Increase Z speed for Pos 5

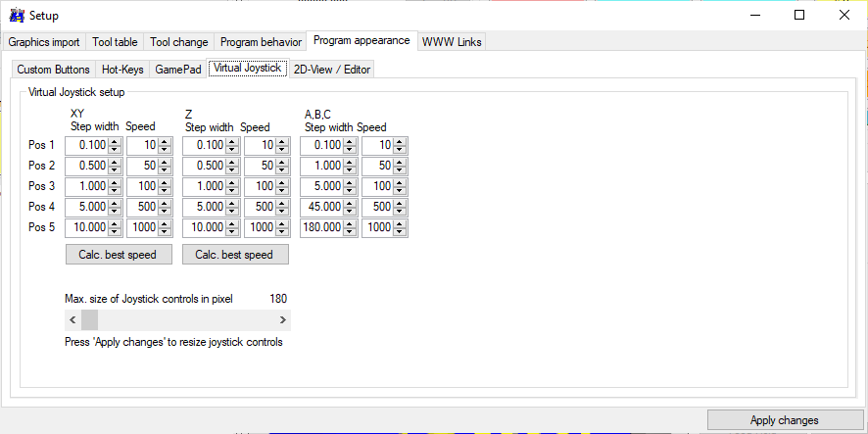283,223
